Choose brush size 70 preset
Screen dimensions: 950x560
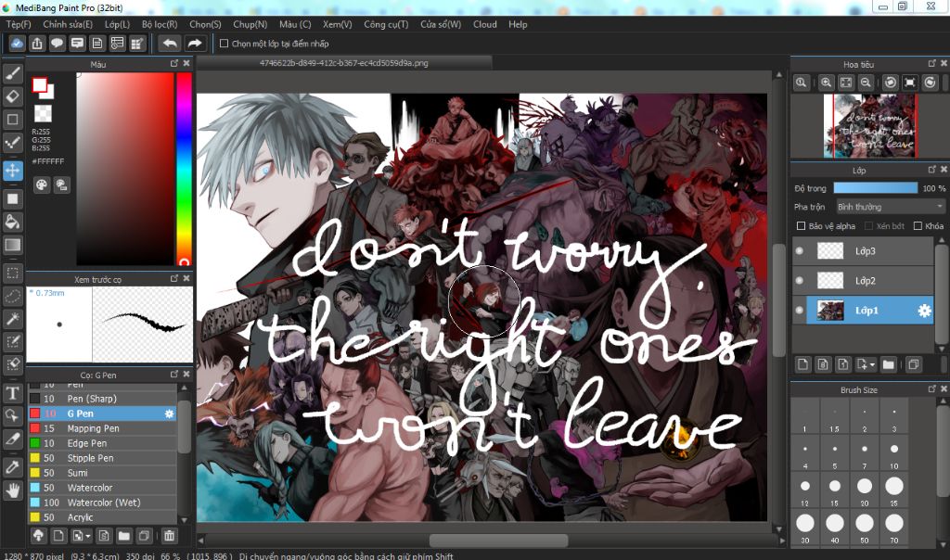[x=894, y=528]
